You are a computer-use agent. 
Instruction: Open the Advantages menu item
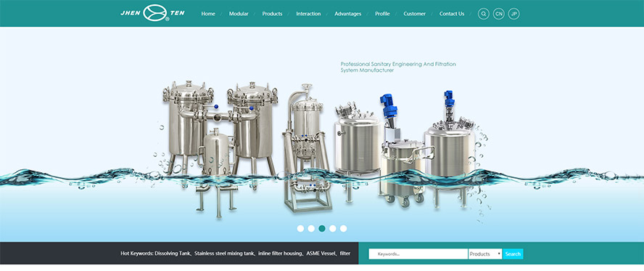point(348,14)
